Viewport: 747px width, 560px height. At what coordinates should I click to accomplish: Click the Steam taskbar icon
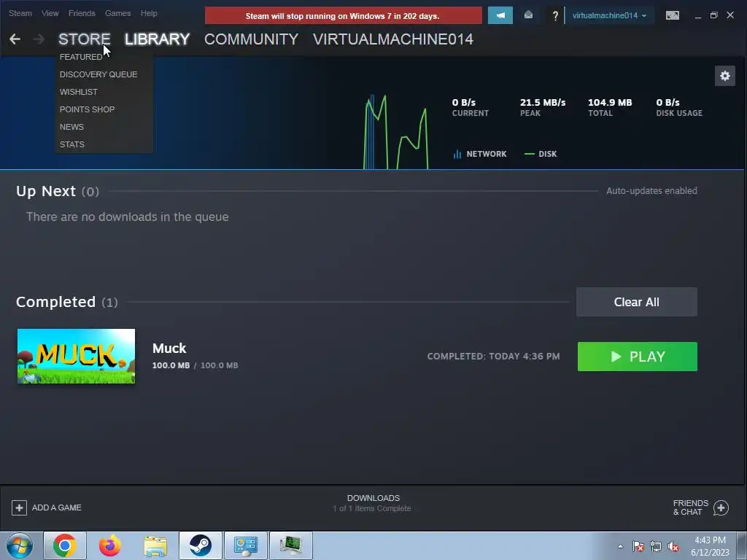pos(201,545)
